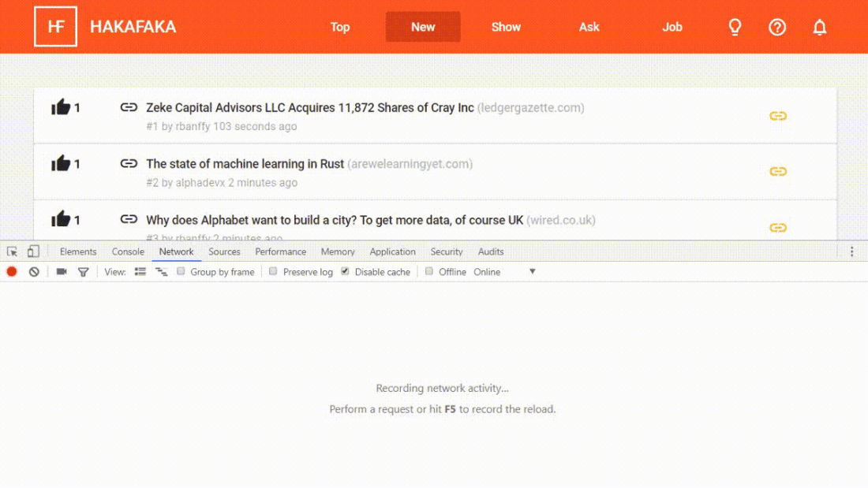Open the DevTools three-dot options menu
868x488 pixels.
(851, 251)
